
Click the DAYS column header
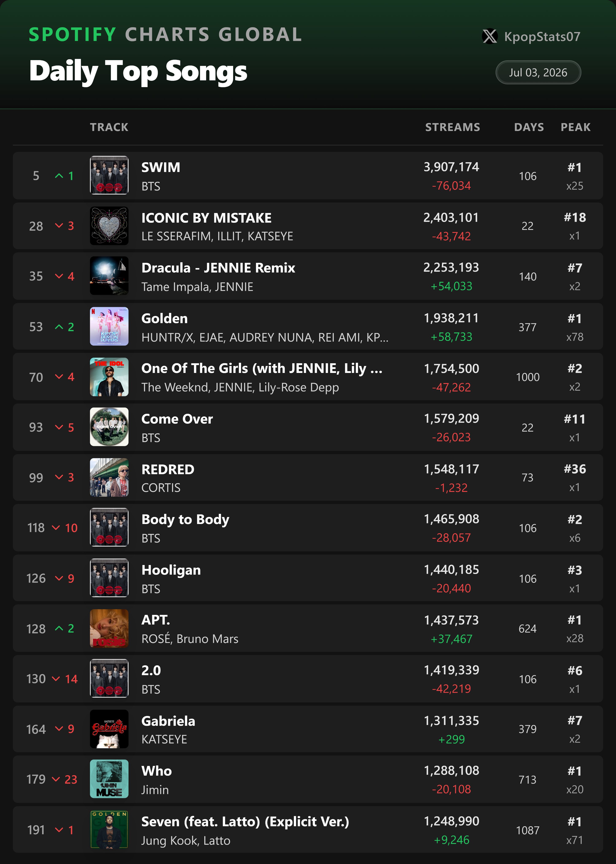tap(529, 127)
